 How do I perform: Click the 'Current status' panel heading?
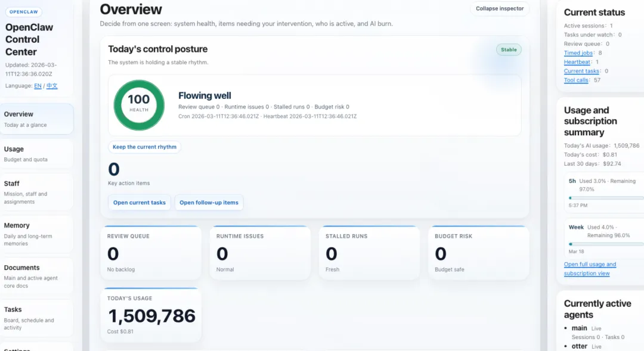click(595, 13)
